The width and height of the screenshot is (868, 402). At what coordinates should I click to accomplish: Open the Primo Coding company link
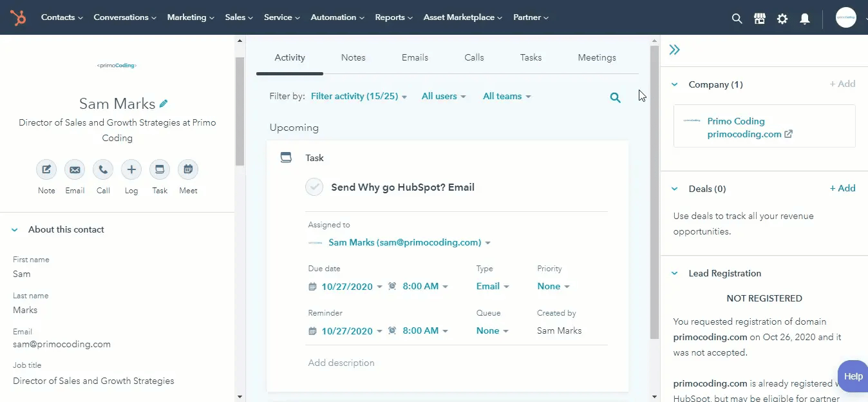[736, 121]
